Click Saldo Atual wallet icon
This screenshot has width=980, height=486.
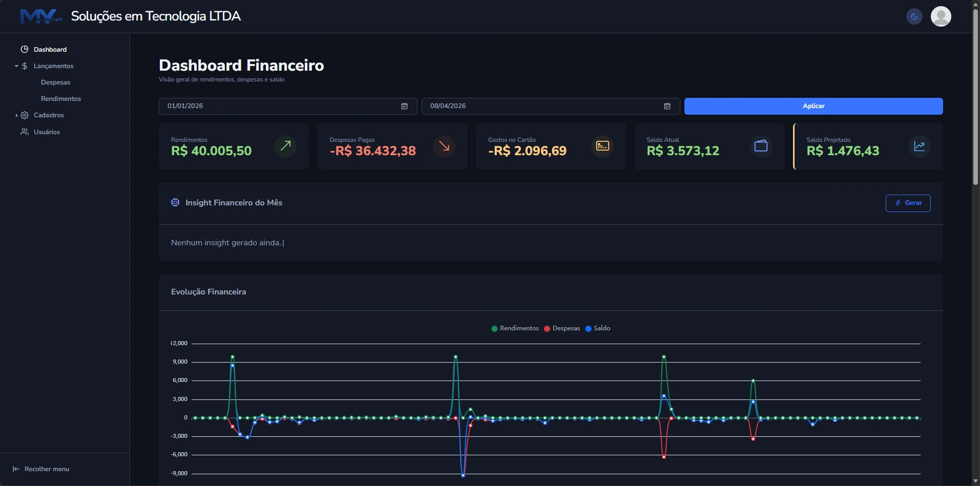tap(761, 146)
